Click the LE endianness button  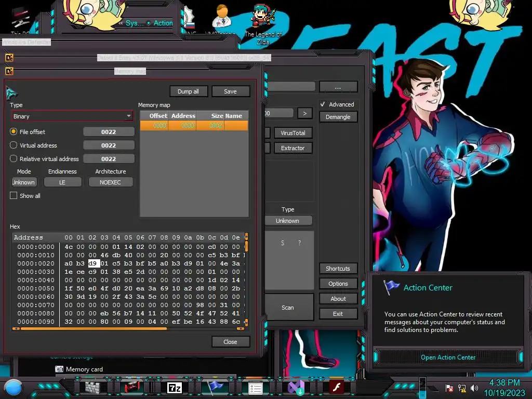click(x=62, y=182)
